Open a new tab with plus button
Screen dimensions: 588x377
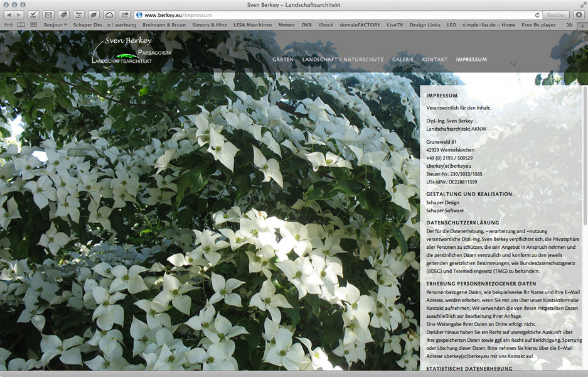click(x=582, y=26)
